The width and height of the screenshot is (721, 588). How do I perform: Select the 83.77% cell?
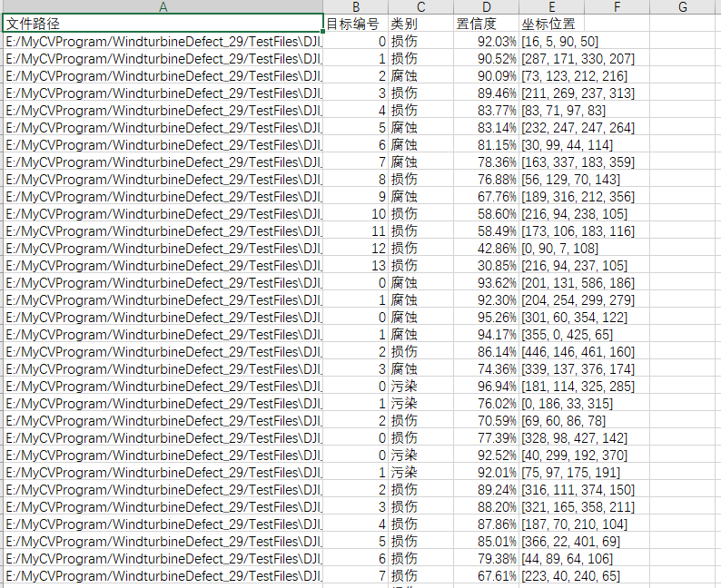pyautogui.click(x=487, y=111)
